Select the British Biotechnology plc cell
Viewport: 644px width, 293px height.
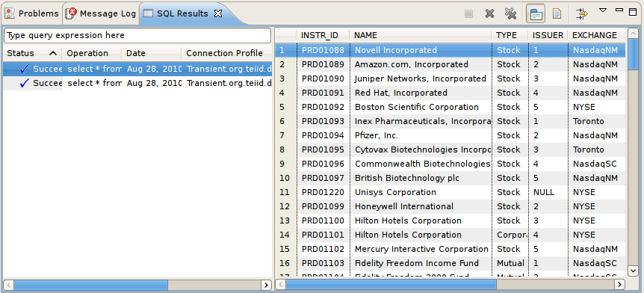tap(421, 178)
